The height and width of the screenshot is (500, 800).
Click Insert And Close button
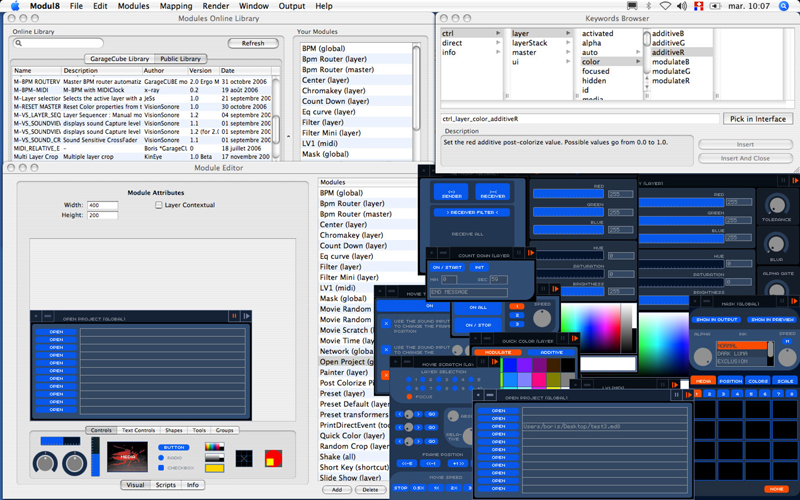(x=745, y=158)
